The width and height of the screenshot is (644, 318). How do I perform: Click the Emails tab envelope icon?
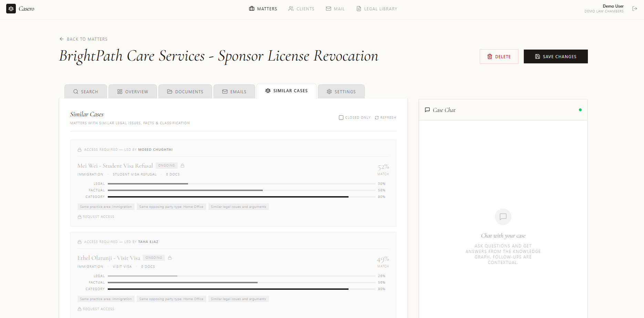(225, 92)
